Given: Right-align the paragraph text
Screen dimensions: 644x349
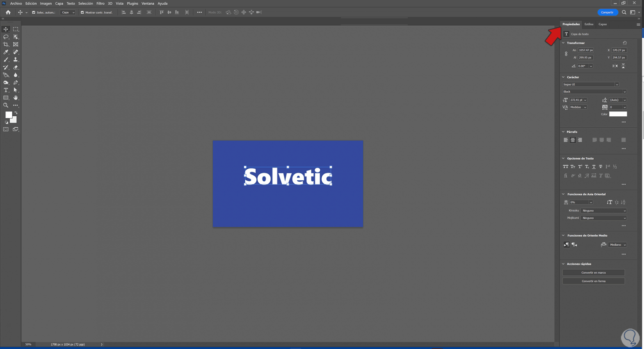Looking at the screenshot, I should click(x=580, y=140).
